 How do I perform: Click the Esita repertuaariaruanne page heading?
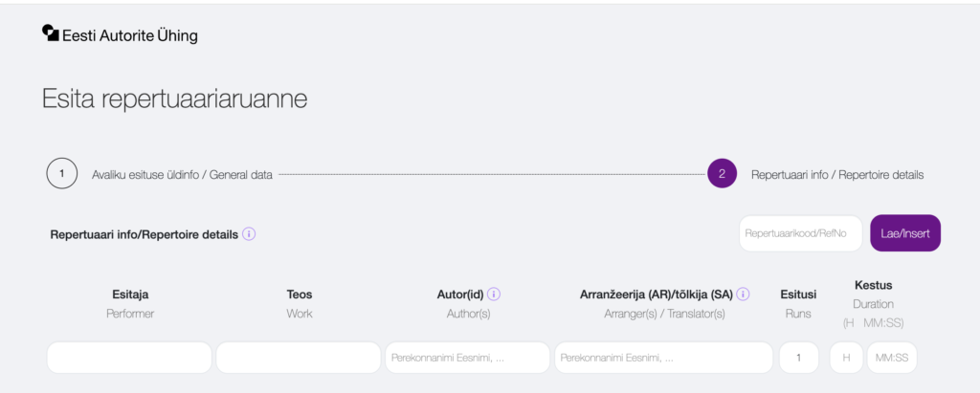point(175,99)
